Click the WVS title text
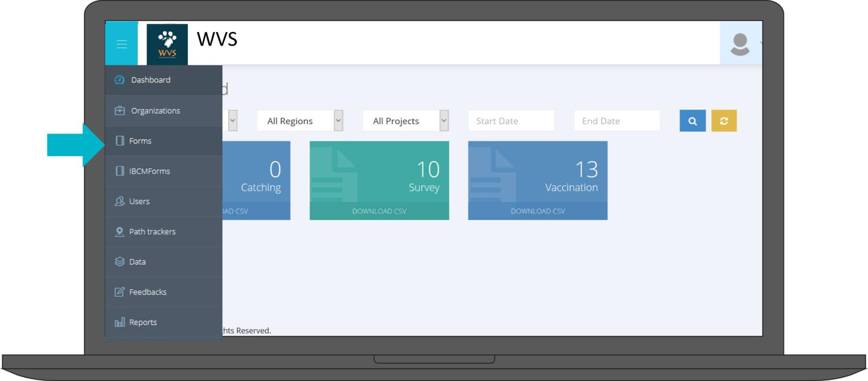 (217, 39)
